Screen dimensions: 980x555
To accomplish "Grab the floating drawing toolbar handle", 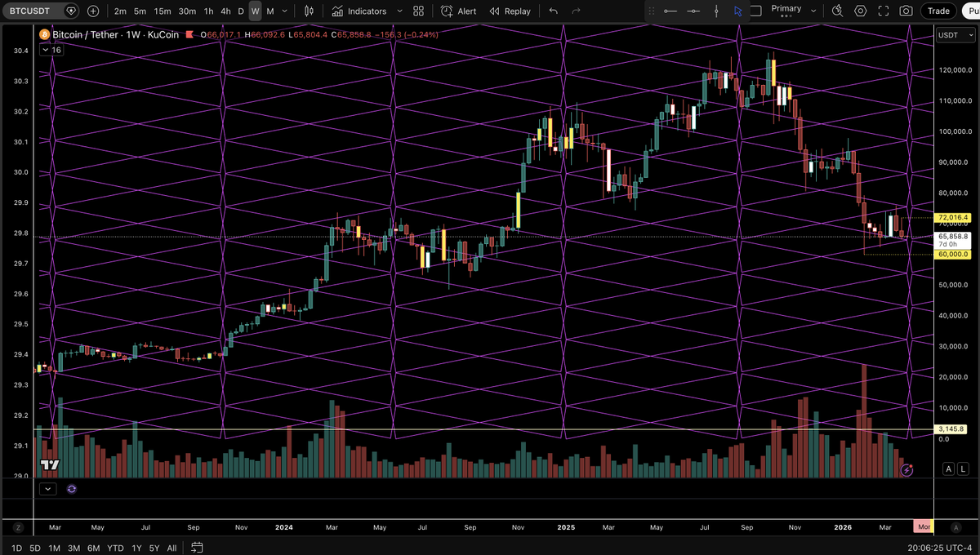I will (652, 11).
